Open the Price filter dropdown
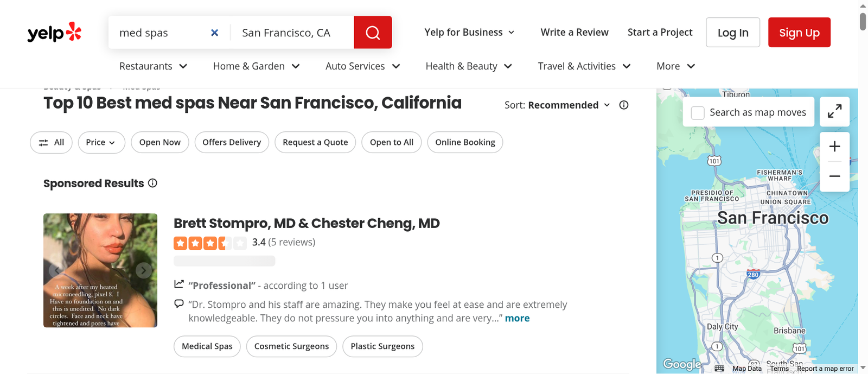 pyautogui.click(x=101, y=142)
